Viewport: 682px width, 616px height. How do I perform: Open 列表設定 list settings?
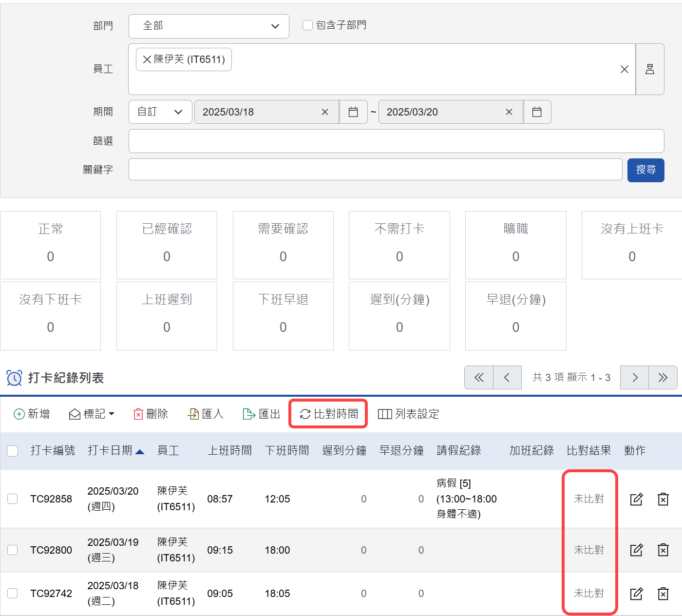click(409, 414)
